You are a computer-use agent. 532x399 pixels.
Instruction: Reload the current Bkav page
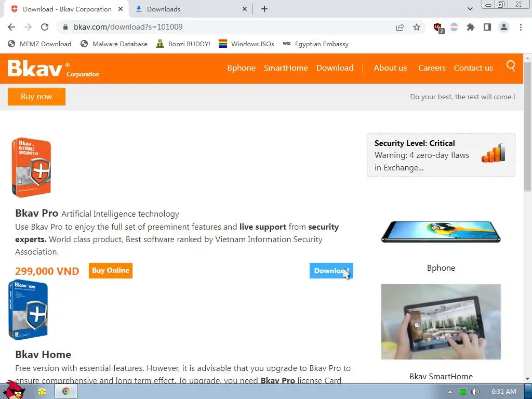[45, 27]
